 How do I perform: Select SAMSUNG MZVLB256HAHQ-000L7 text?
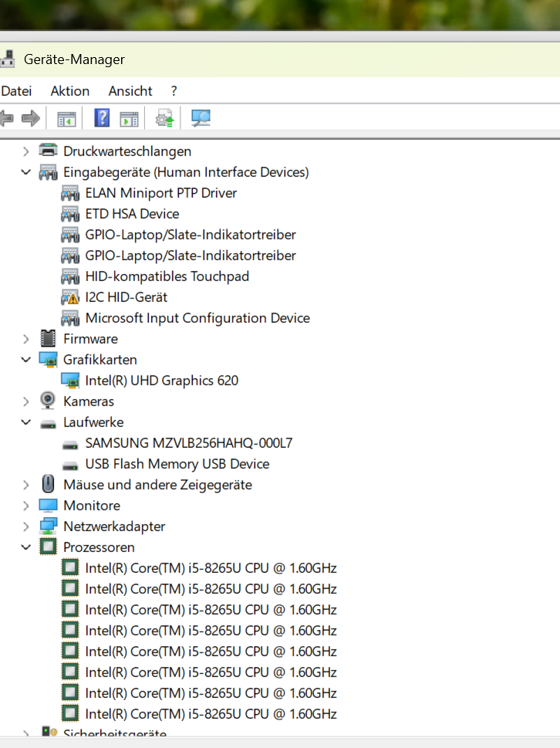pyautogui.click(x=189, y=442)
